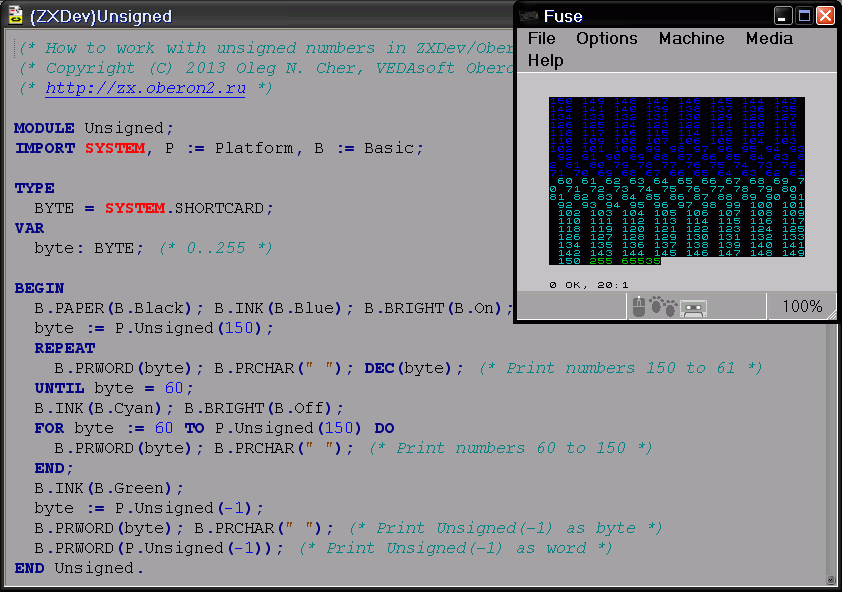The image size is (842, 592).
Task: Minimize the Fuse window
Action: (783, 16)
